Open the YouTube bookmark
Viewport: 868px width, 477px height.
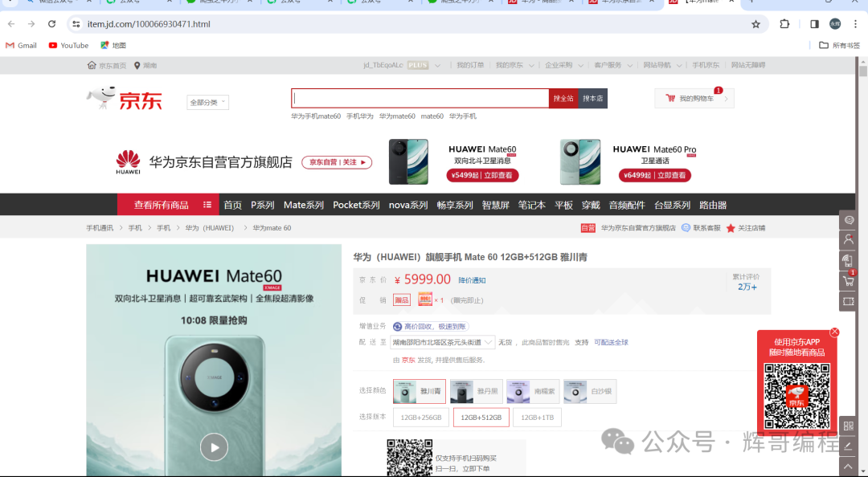[68, 46]
